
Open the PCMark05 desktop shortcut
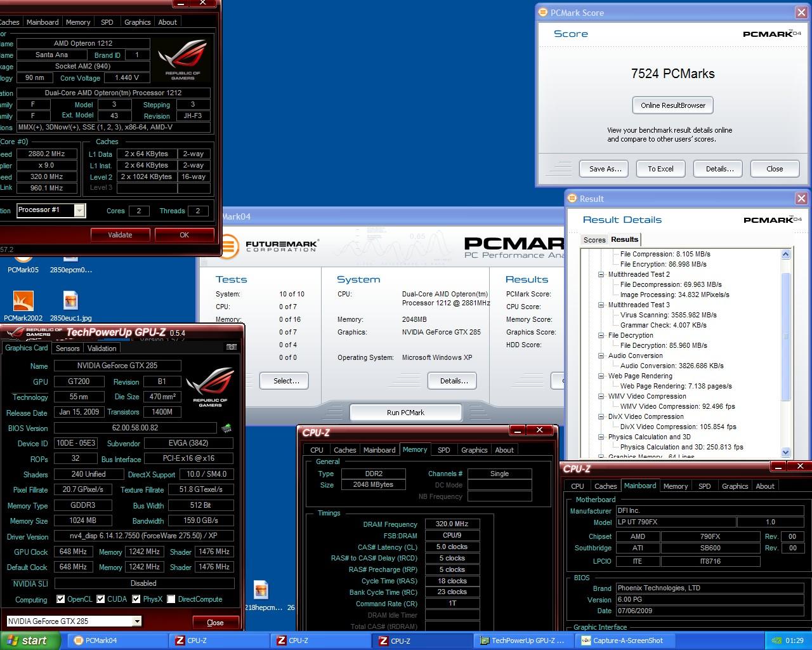click(x=23, y=263)
